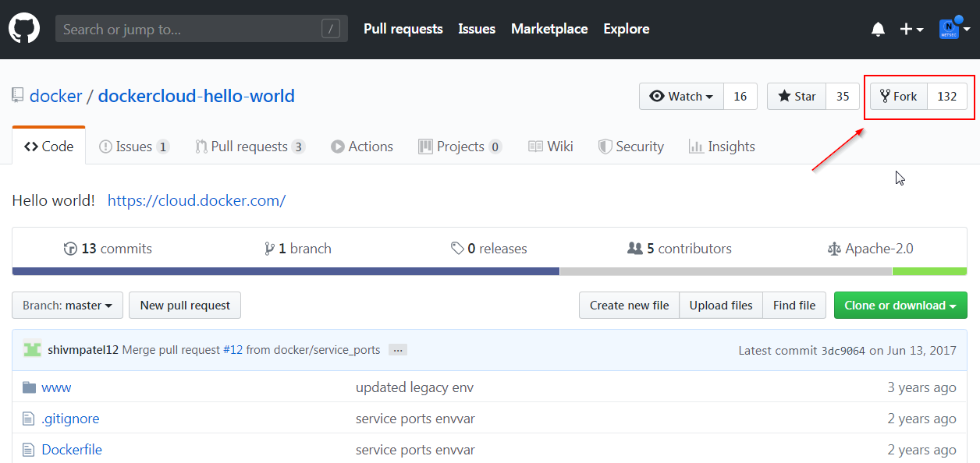Open the #12 pull request link
Image resolution: width=980 pixels, height=463 pixels.
233,350
